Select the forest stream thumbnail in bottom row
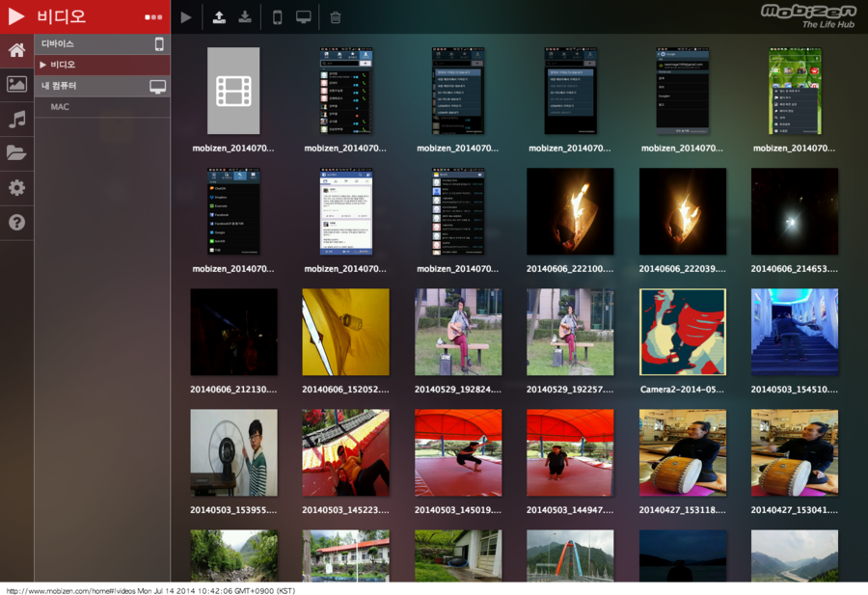Image resolution: width=868 pixels, height=595 pixels. [233, 555]
